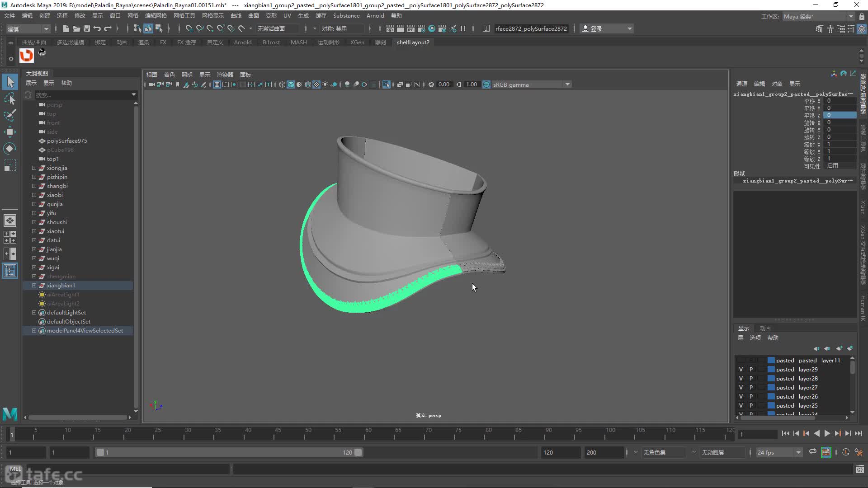
Task: Open the UV menu in menu bar
Action: pos(287,15)
